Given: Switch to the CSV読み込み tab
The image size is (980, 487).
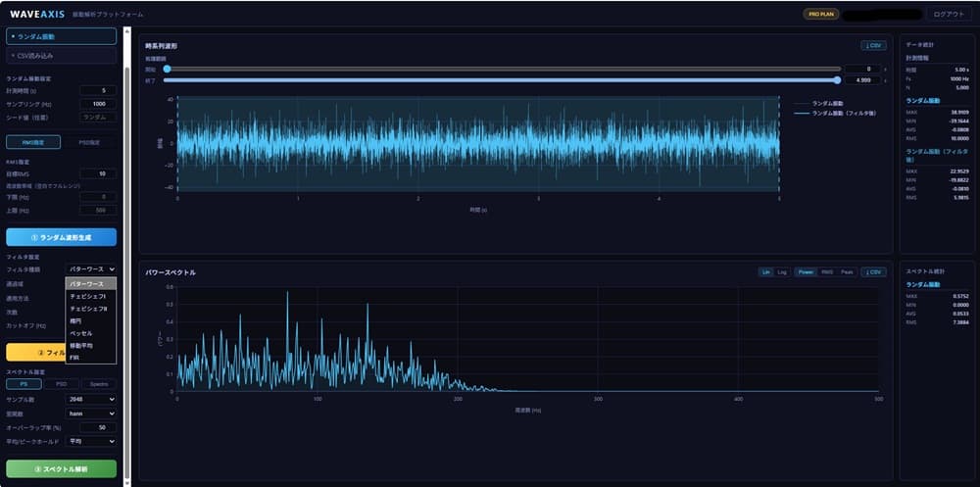Looking at the screenshot, I should click(x=61, y=56).
